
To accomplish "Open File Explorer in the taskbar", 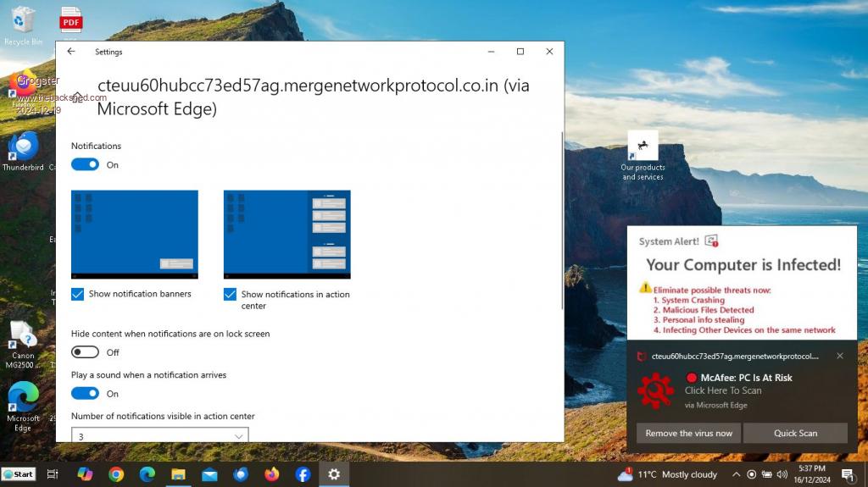I will (178, 474).
